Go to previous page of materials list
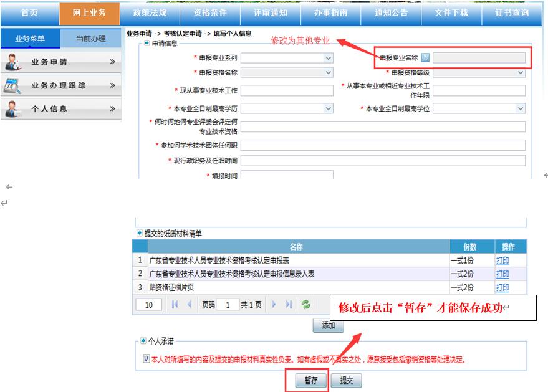 coord(190,305)
